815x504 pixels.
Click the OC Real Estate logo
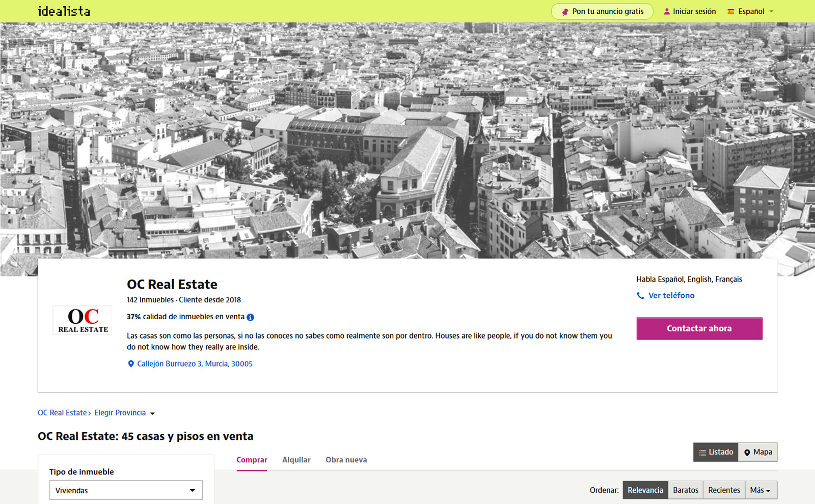83,320
